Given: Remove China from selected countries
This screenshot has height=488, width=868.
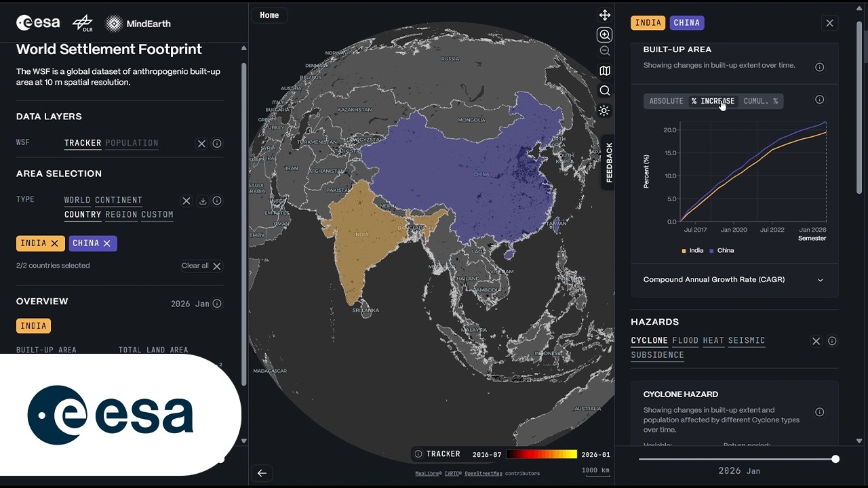Looking at the screenshot, I should pyautogui.click(x=106, y=243).
